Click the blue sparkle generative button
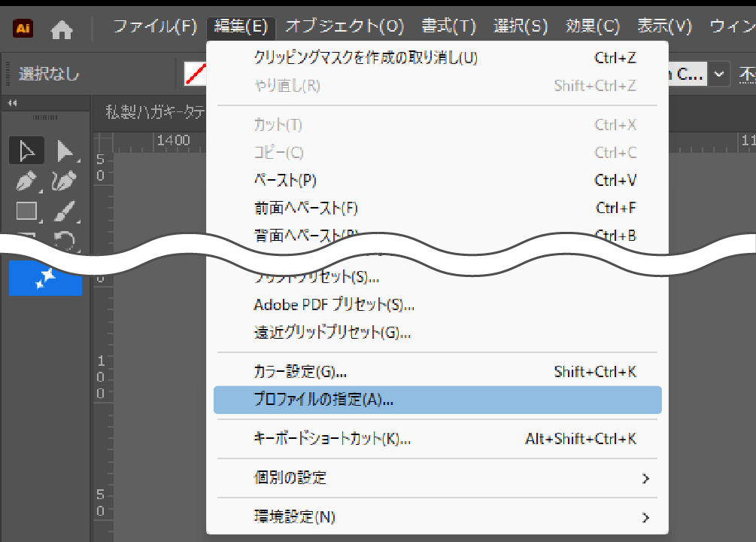This screenshot has height=542, width=756. click(x=45, y=279)
